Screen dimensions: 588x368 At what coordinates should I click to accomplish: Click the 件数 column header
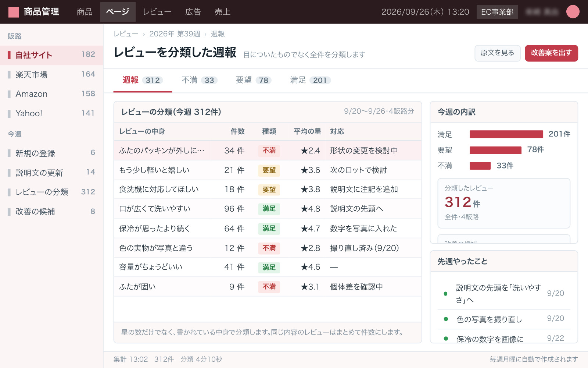click(x=237, y=131)
